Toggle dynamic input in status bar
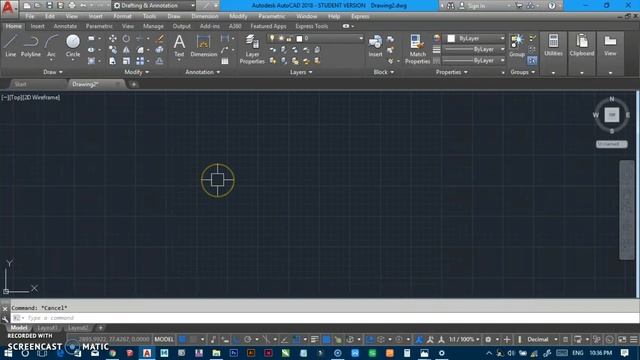Viewport: 640px width, 360px height. (224, 339)
